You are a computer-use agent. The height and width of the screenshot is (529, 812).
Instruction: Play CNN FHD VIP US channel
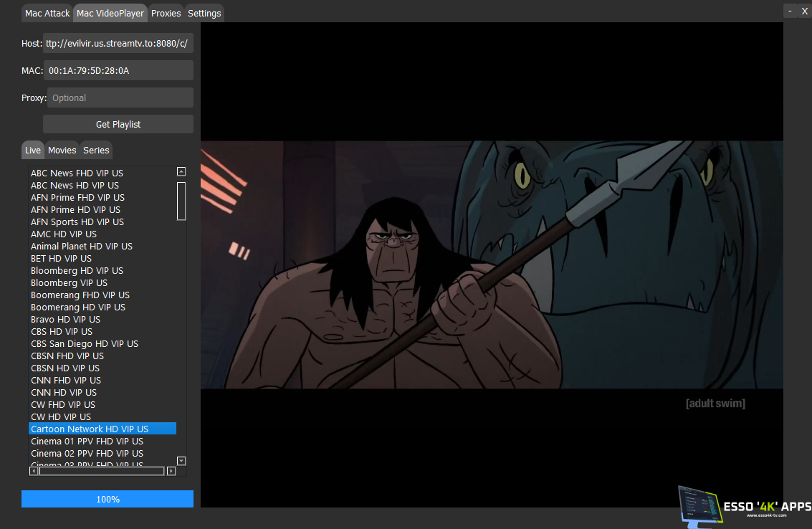point(66,380)
